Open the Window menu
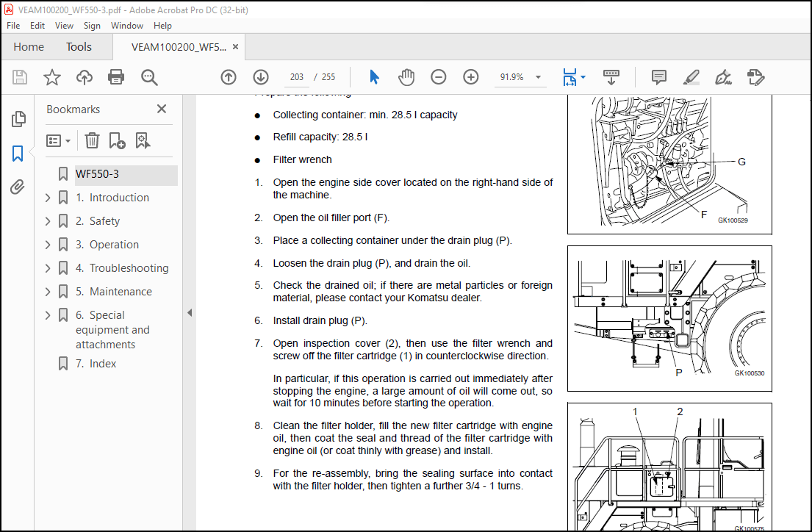812x532 pixels. click(x=127, y=26)
